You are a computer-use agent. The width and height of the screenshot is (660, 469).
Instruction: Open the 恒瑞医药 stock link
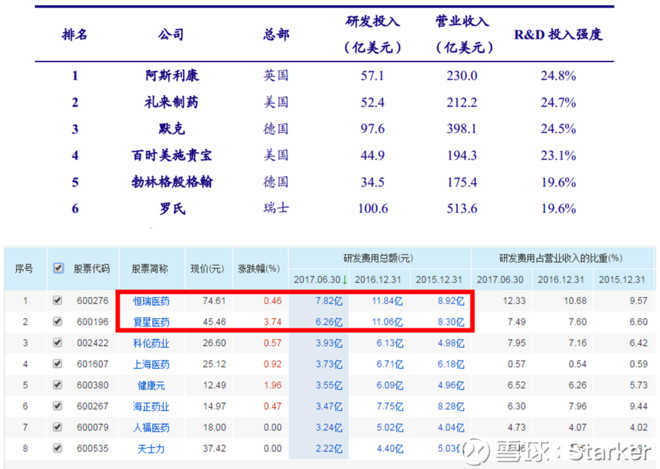(151, 301)
